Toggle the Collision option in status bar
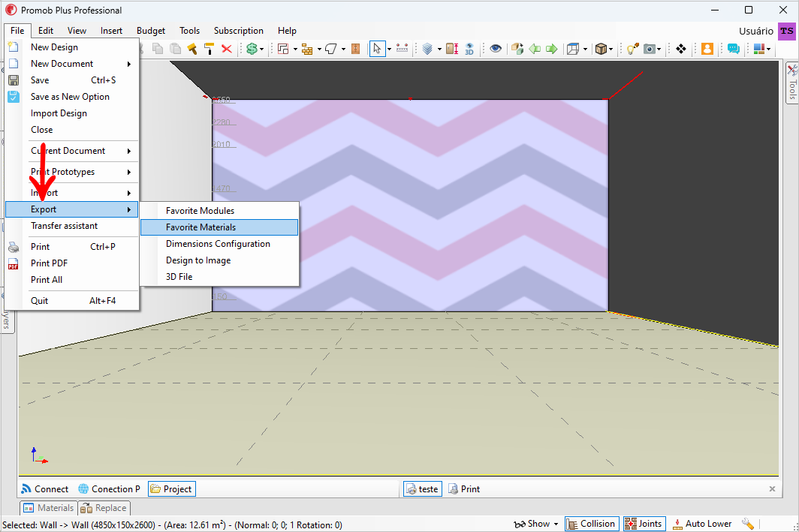This screenshot has width=799, height=532. (592, 523)
